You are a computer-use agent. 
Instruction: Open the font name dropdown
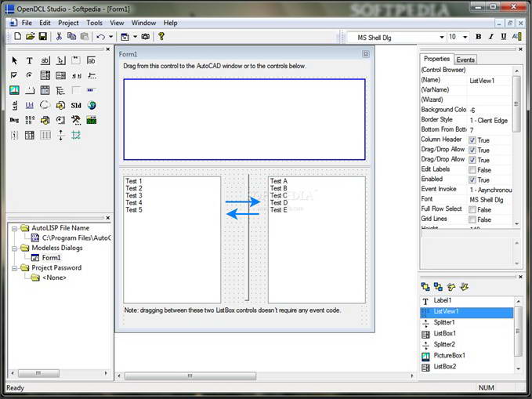[x=441, y=37]
